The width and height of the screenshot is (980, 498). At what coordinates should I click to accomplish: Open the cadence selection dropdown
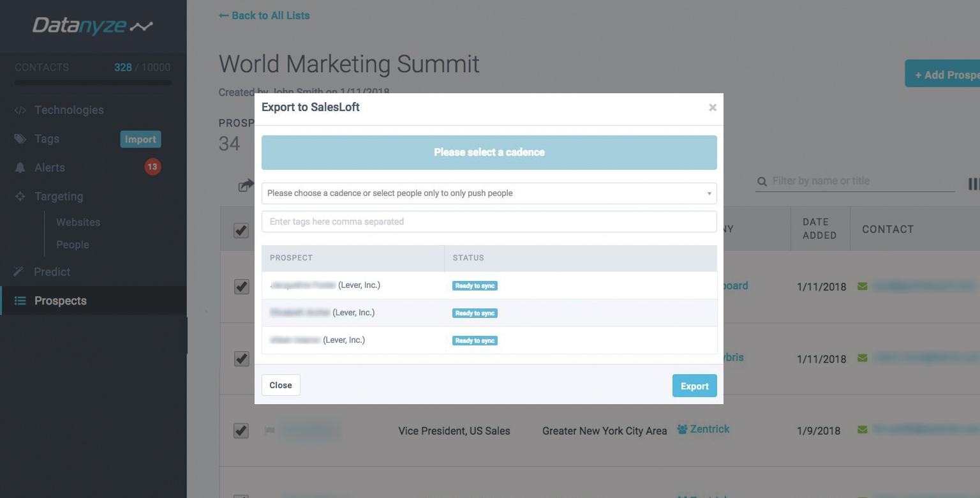coord(489,193)
